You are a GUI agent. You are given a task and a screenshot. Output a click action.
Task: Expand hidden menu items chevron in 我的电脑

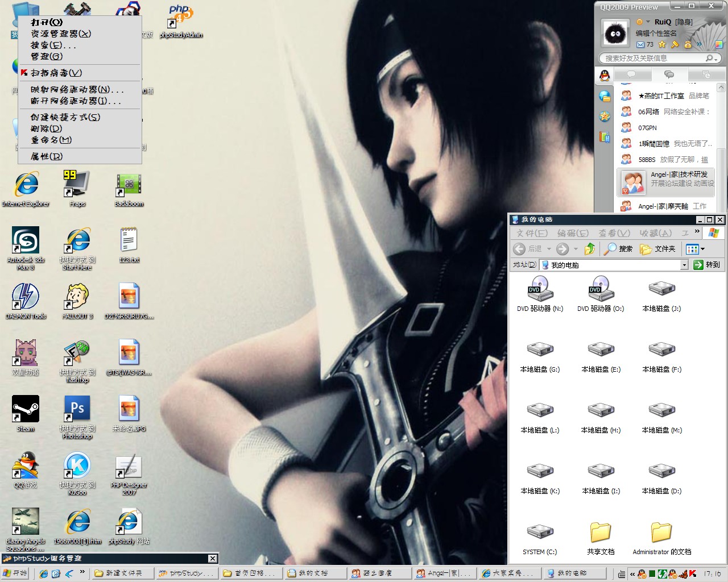coord(697,232)
